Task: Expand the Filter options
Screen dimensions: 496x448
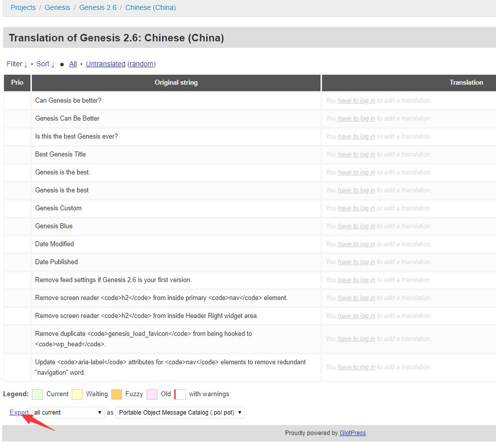Action: [x=16, y=64]
